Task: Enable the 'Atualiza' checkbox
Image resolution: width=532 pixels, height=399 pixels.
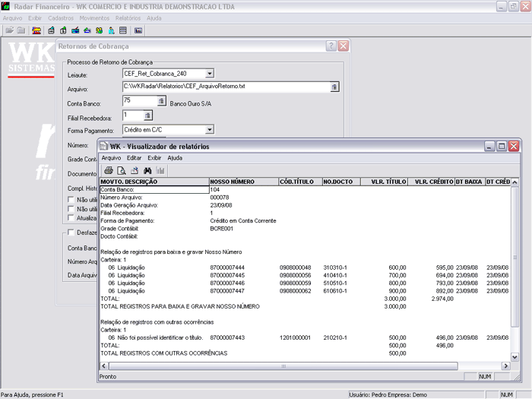Action: [71, 217]
